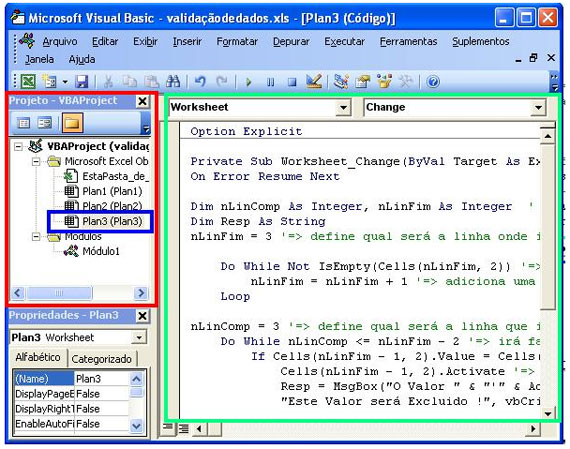This screenshot has height=449, width=570.
Task: Open the Inserir menu
Action: [x=187, y=41]
